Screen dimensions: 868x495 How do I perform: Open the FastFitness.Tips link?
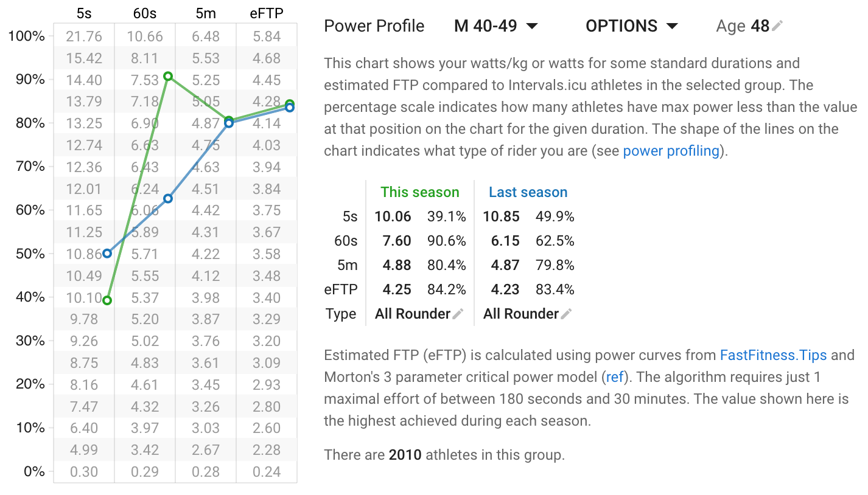coord(773,355)
